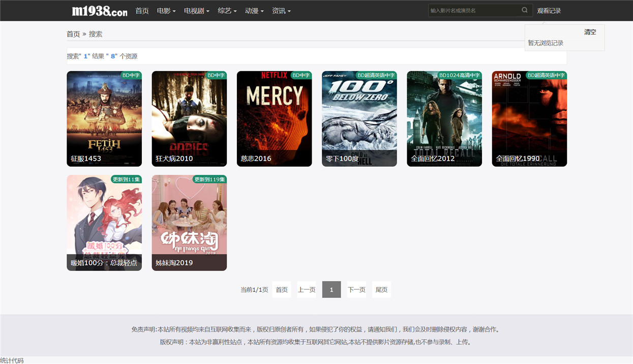Click the 统计代码 text at bottom

(12, 360)
